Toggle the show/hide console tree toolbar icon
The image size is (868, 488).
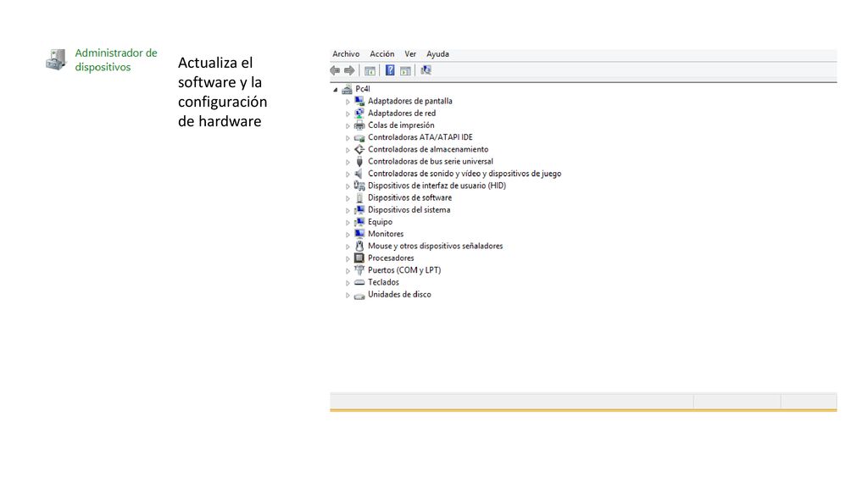(x=370, y=70)
